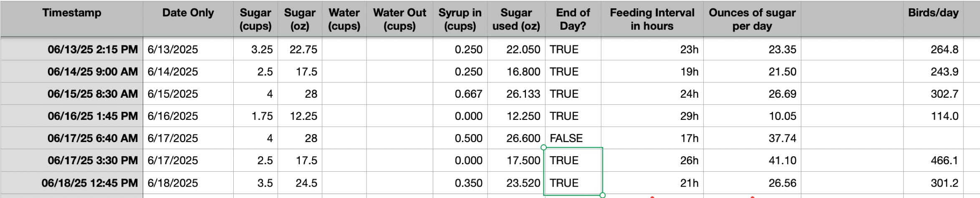Screen dimensions: 980x198
Task: Select the 466.1 birds/day cell
Action: pyautogui.click(x=933, y=160)
